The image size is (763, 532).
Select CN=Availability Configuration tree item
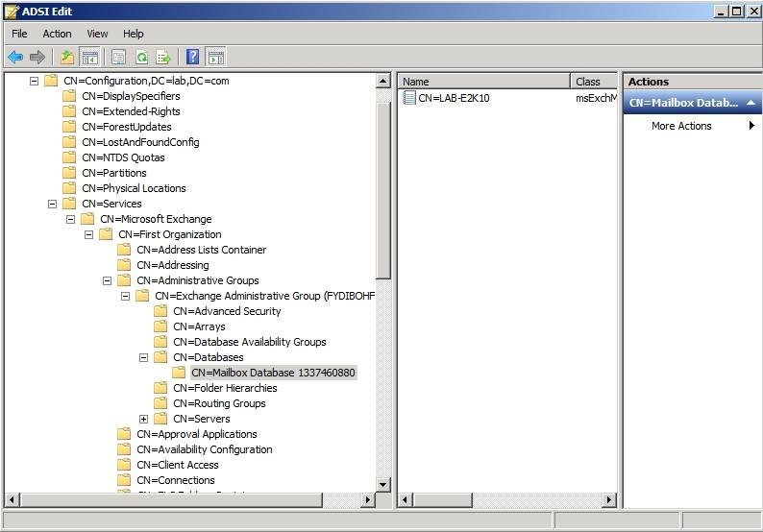[205, 449]
